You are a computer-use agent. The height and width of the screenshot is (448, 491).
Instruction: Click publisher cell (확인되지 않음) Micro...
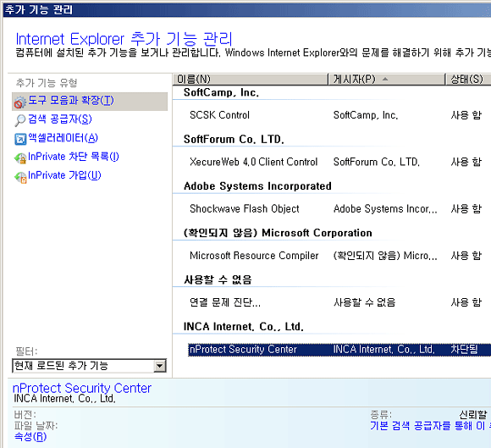click(385, 255)
